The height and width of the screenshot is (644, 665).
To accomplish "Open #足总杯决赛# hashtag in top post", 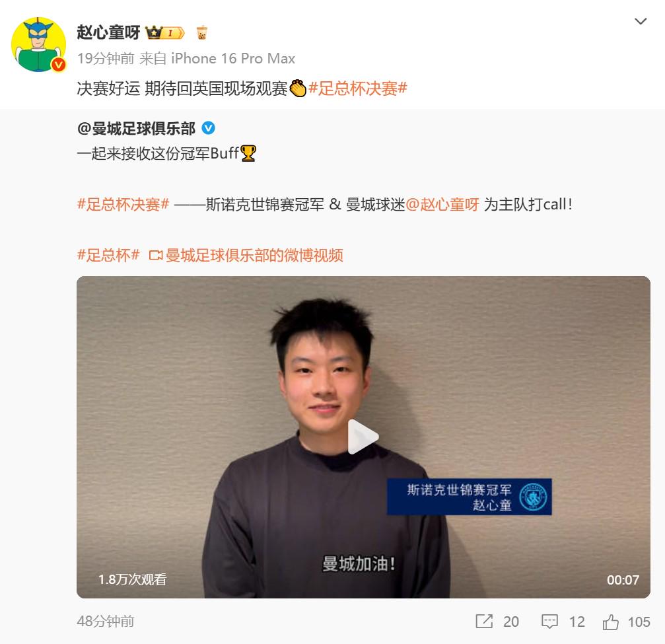I will coord(358,89).
